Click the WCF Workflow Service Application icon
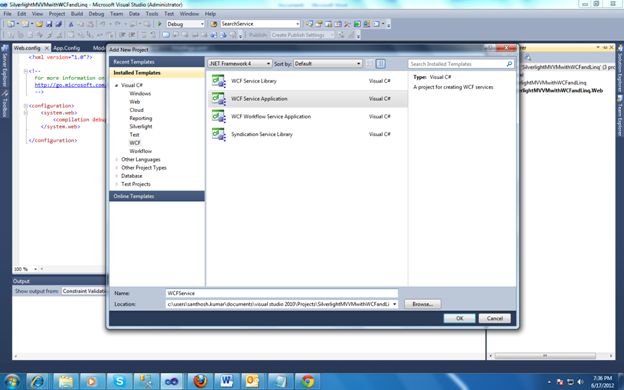This screenshot has width=624, height=390. pyautogui.click(x=218, y=116)
